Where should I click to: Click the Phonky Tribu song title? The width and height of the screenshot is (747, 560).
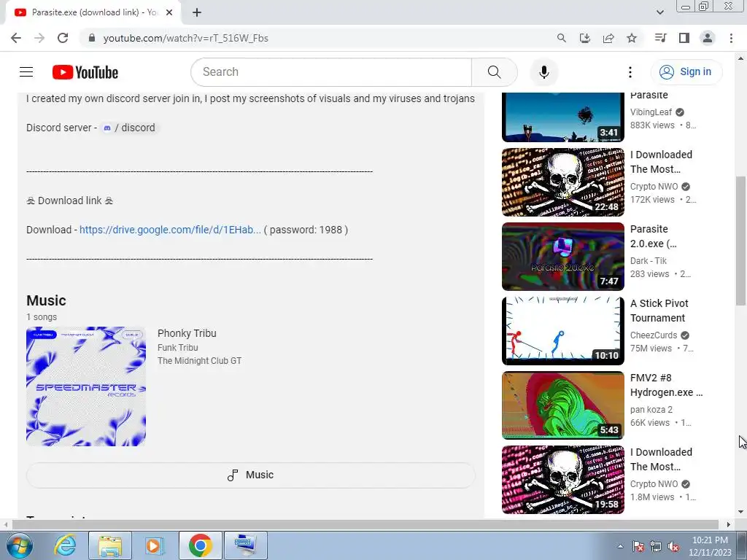(x=187, y=333)
